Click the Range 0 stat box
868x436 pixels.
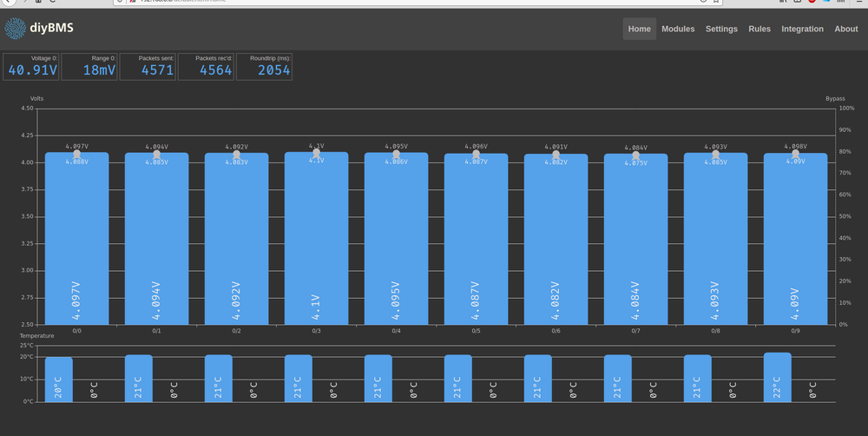tap(89, 67)
